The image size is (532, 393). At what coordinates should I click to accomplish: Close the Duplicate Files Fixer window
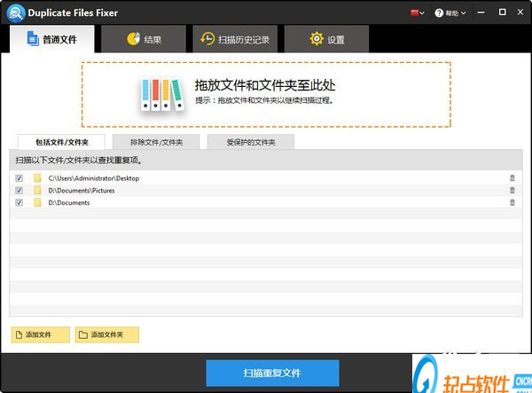(520, 12)
